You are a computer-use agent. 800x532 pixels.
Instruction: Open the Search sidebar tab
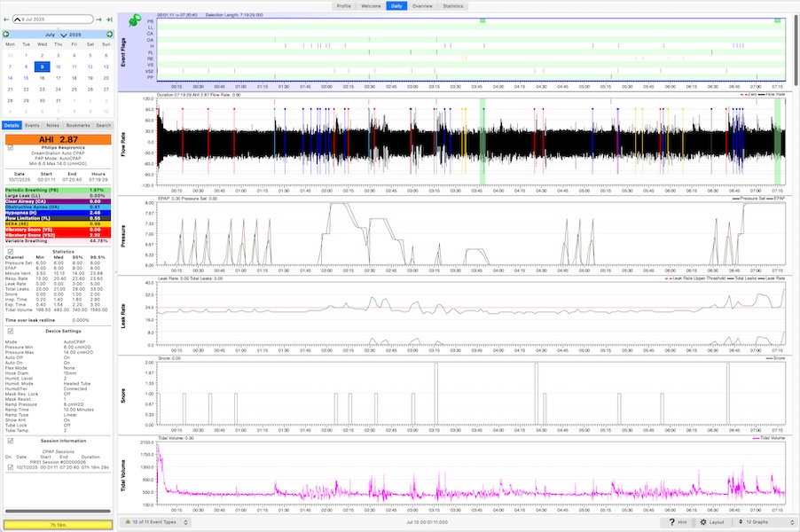[x=104, y=125]
